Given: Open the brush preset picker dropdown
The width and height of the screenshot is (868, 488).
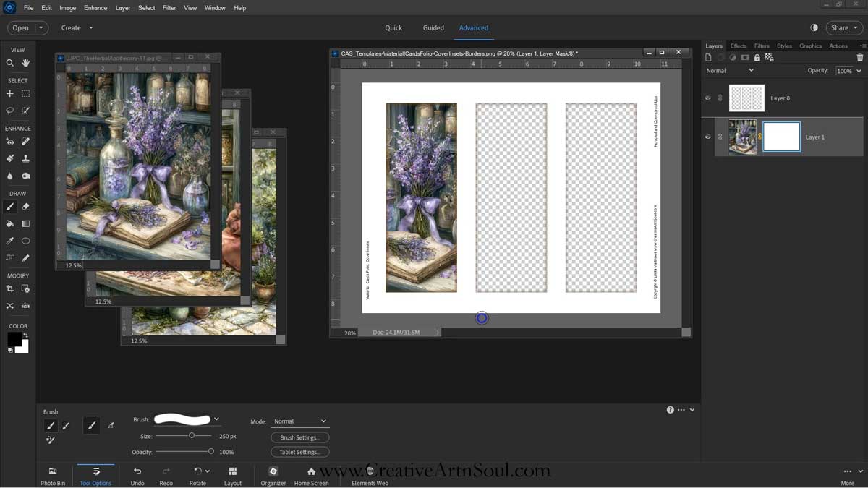Looking at the screenshot, I should [x=216, y=419].
